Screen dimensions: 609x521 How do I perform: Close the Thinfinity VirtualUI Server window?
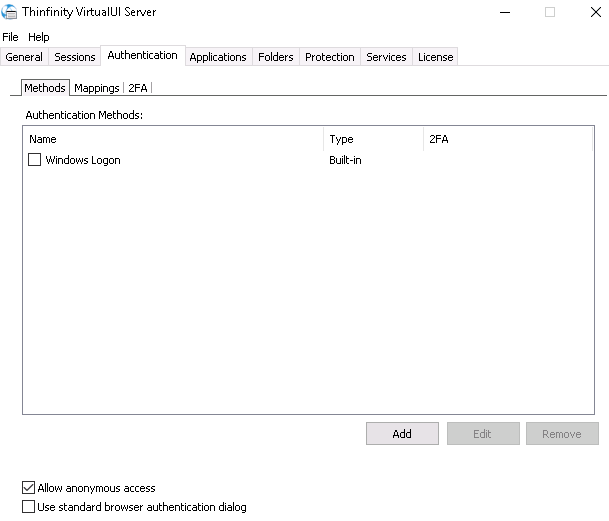[596, 12]
